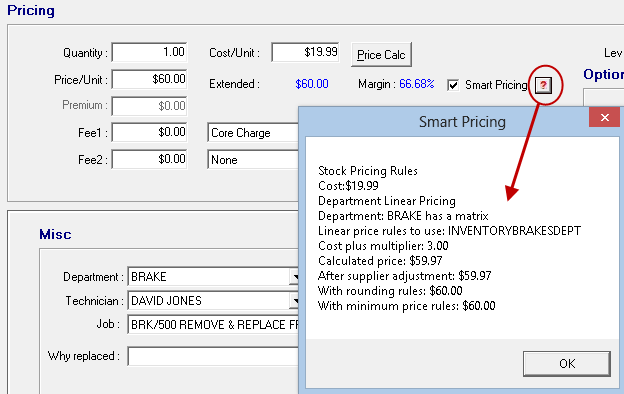Click the 'Calculated price: $59.97' line
The height and width of the screenshot is (394, 624).
tap(380, 261)
